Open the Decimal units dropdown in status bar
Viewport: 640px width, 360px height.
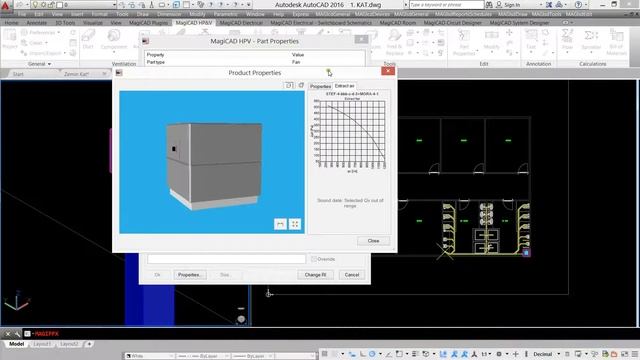point(559,354)
